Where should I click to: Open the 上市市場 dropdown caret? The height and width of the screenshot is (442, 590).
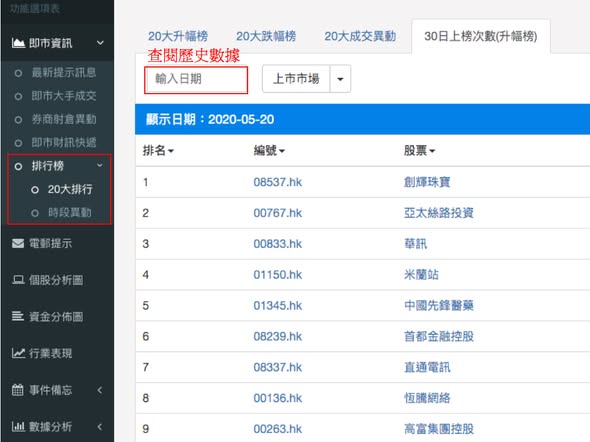340,79
